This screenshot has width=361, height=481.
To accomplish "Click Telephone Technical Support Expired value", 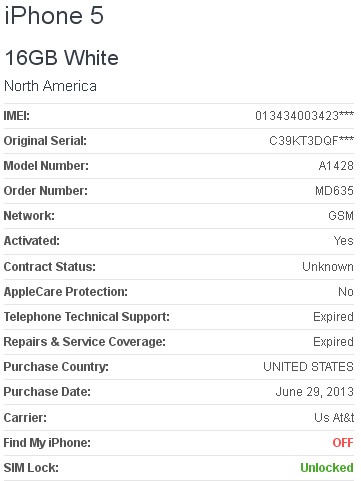I will [333, 317].
